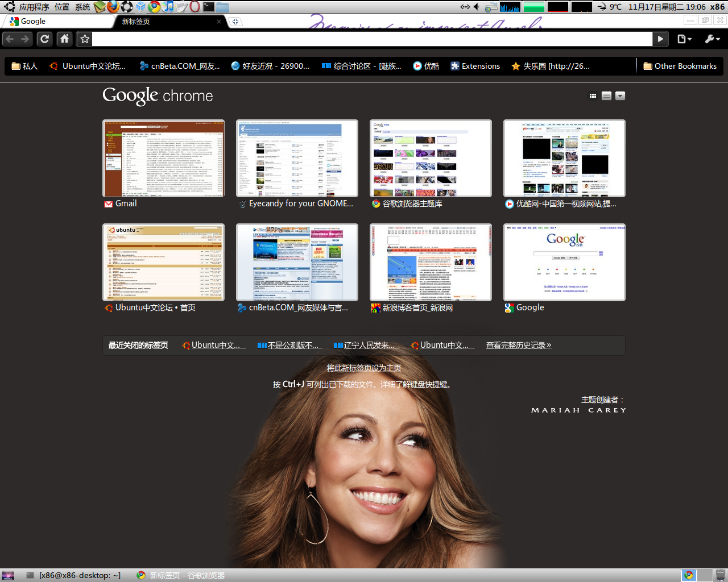
Task: Close the 新标签页 tab
Action: [219, 22]
